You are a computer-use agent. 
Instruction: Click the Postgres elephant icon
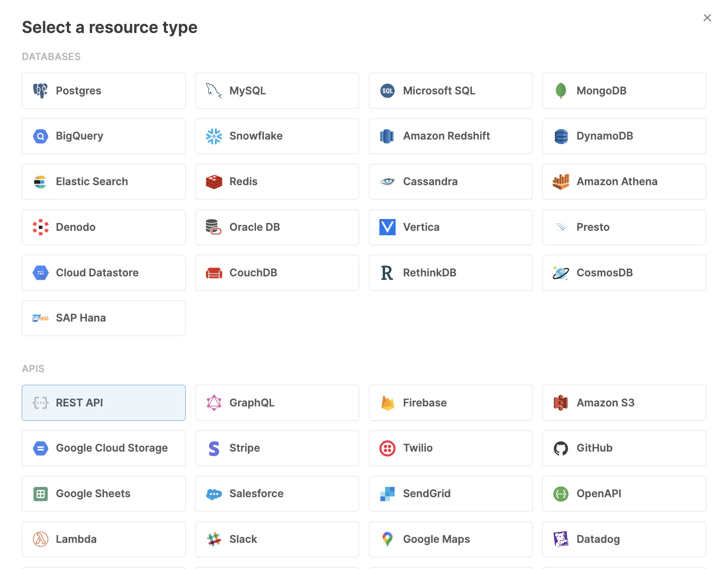40,91
